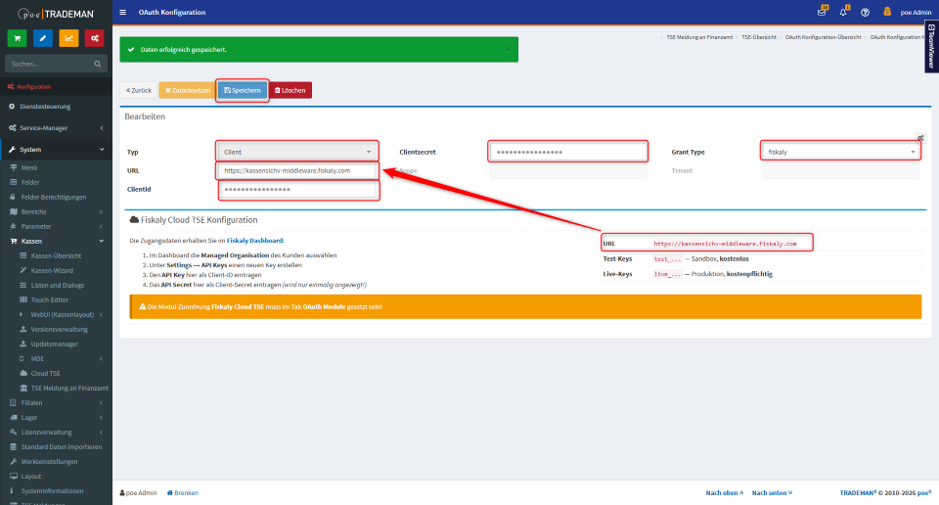Expand Lizenzverwaltung in the sidebar

tap(56, 432)
